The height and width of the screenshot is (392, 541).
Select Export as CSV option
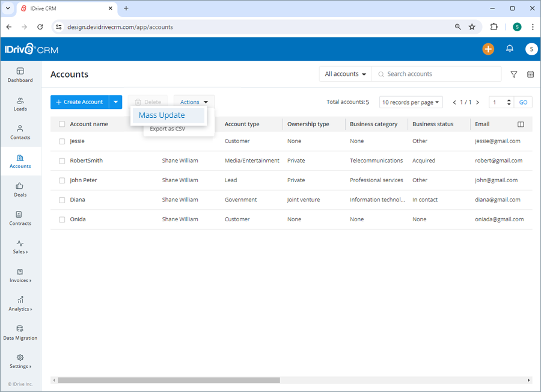point(167,129)
